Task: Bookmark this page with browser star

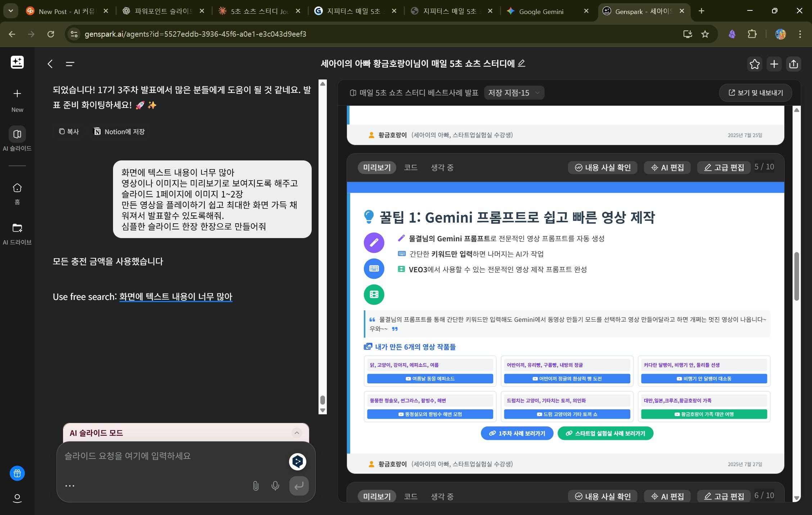Action: click(705, 34)
